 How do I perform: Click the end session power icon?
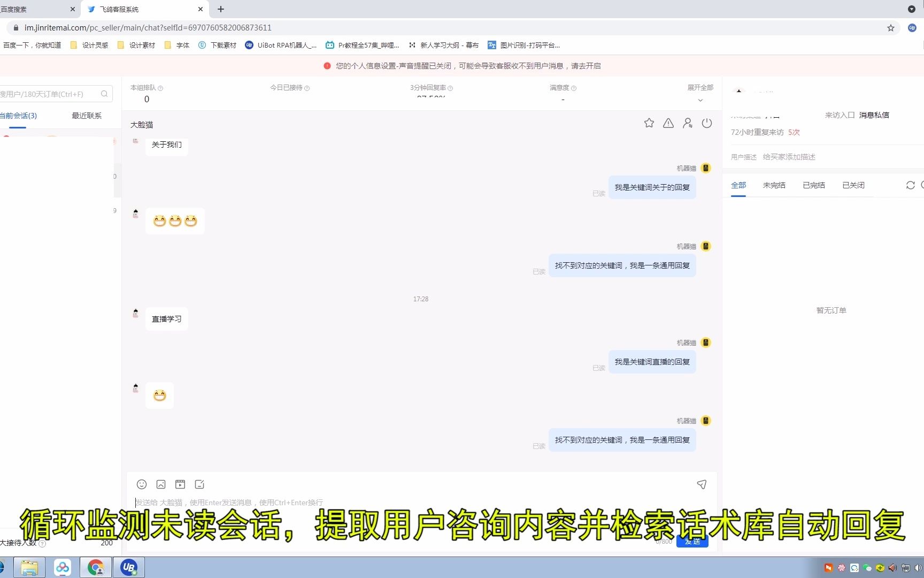[x=707, y=123]
